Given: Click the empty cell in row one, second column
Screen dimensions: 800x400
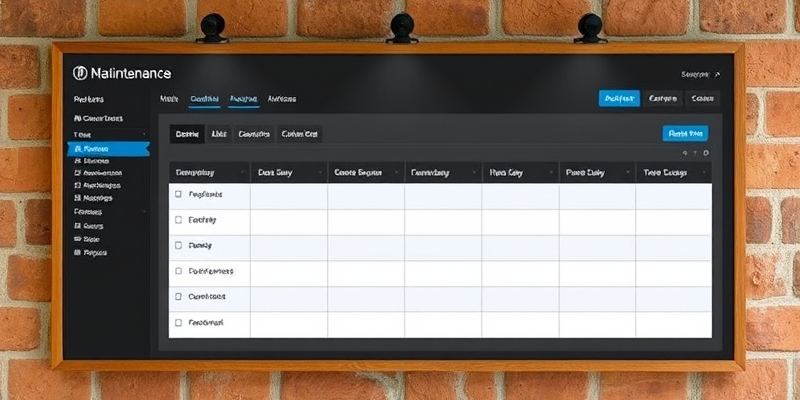Looking at the screenshot, I should [x=288, y=195].
